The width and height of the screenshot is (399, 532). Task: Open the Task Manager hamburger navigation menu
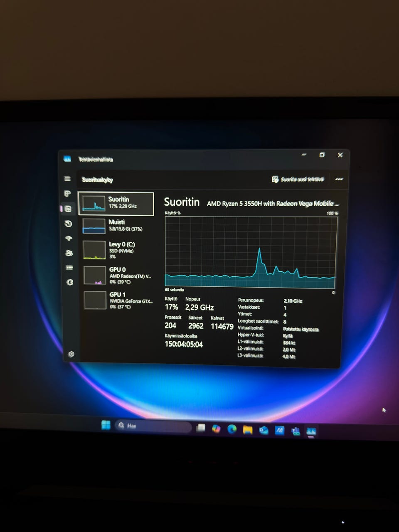(67, 179)
